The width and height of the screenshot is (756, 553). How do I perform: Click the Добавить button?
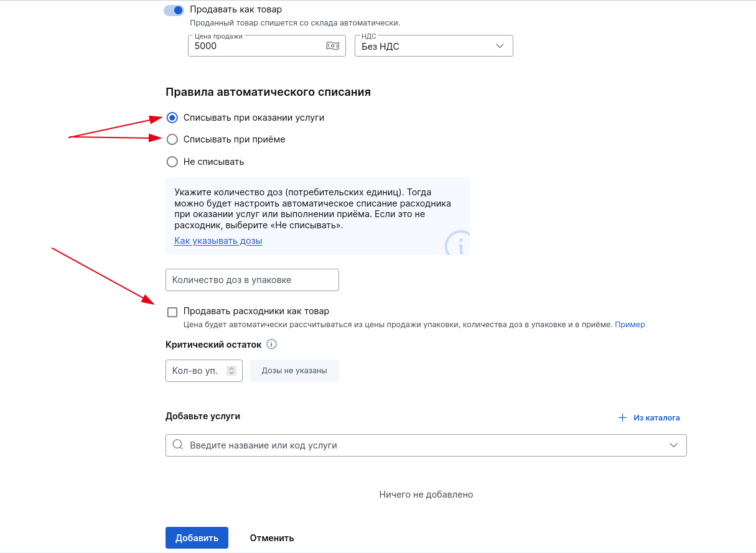tap(197, 538)
